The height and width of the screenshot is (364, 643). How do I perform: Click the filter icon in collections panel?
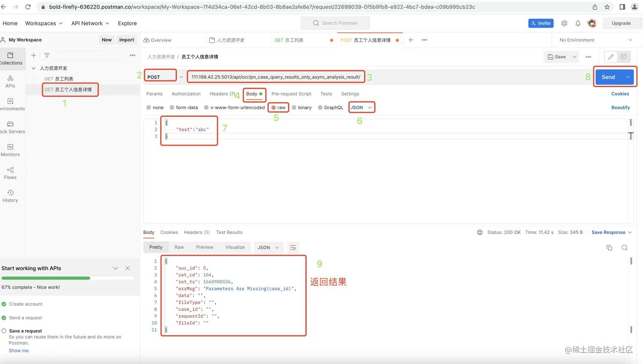(47, 55)
